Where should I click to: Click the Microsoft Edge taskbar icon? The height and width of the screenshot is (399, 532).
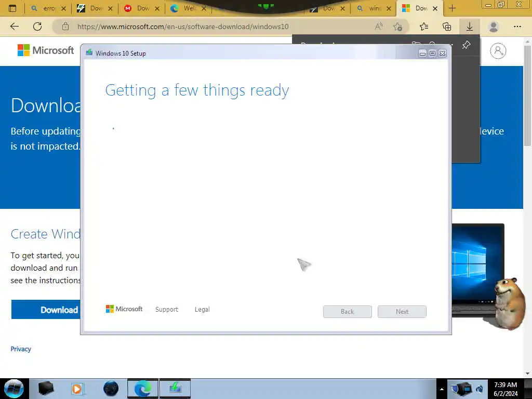pyautogui.click(x=143, y=389)
